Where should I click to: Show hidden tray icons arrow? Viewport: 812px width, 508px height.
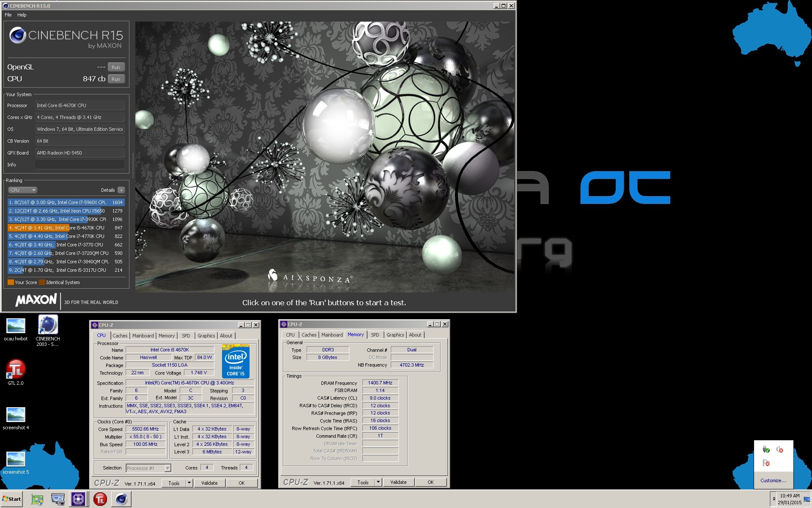click(774, 499)
